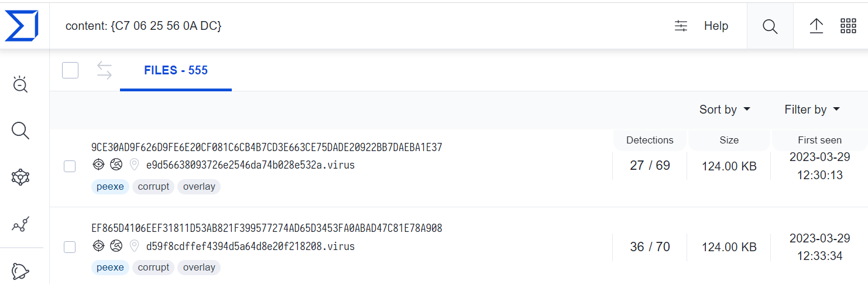
Task: Tick the select-all files checkbox
Action: click(x=70, y=70)
